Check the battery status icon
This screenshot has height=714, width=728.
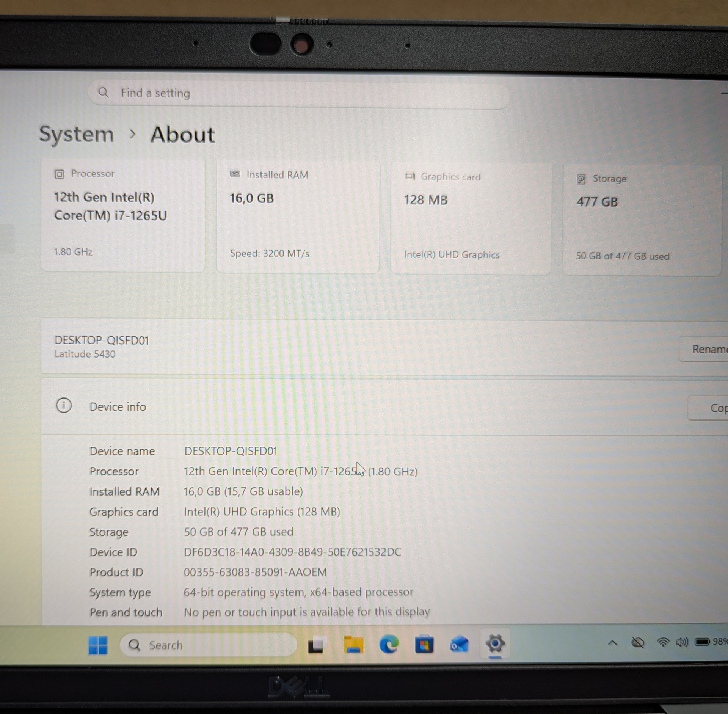click(x=702, y=642)
